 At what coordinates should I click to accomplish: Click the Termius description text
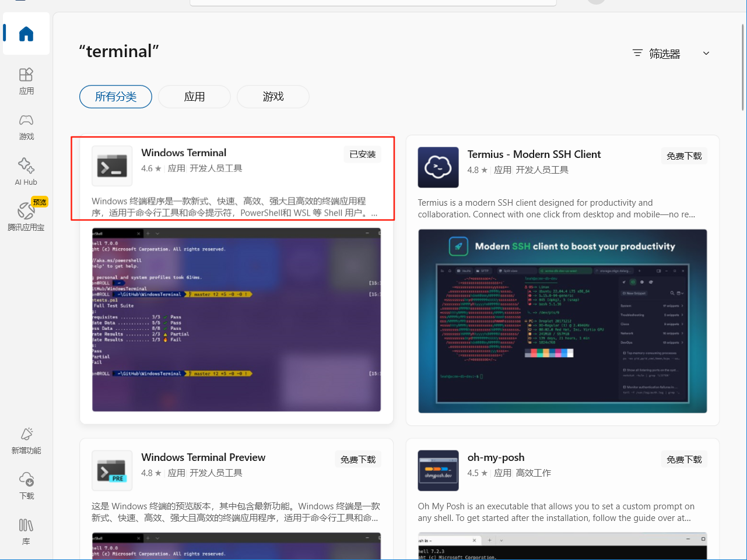click(556, 209)
